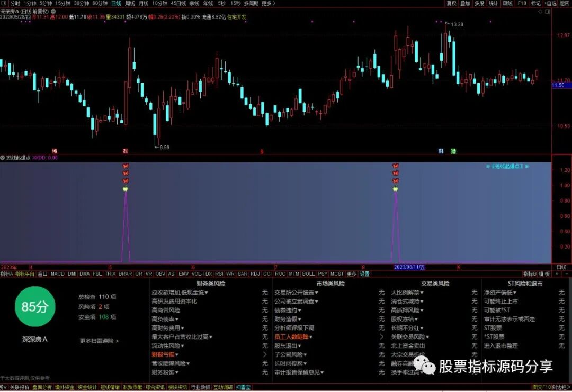Select KDJ indicator

coord(255,274)
